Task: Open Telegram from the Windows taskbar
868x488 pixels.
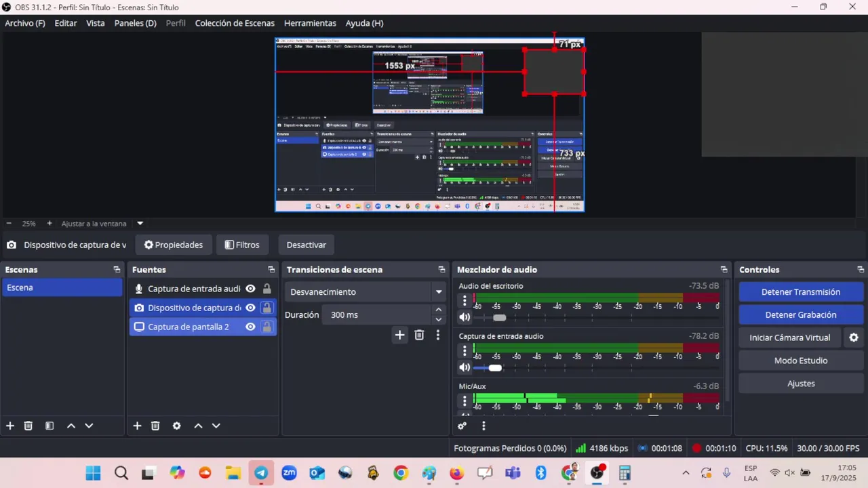Action: (261, 473)
